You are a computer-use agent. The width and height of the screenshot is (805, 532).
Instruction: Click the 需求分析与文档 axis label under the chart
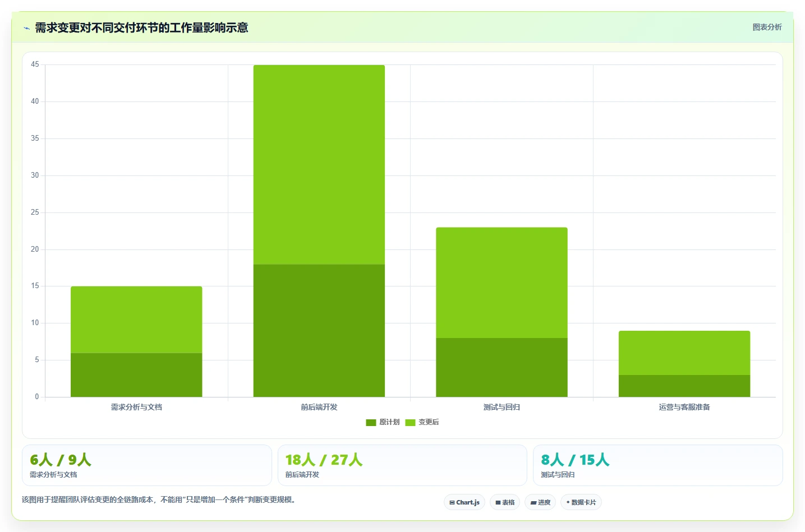pos(136,407)
